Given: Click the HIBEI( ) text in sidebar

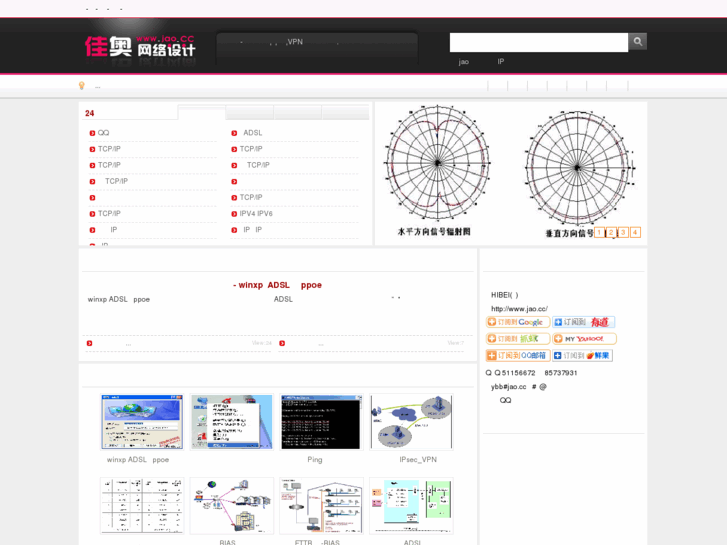Looking at the screenshot, I should (504, 295).
